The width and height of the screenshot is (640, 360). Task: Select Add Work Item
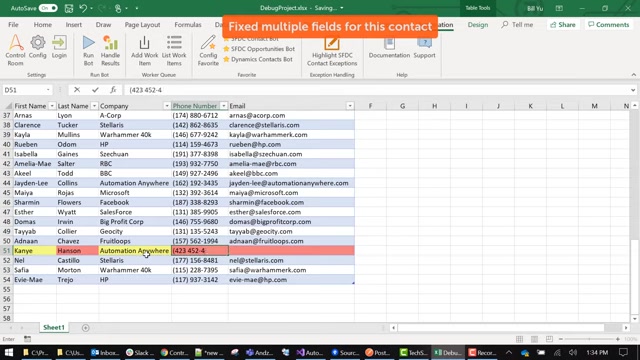(x=144, y=50)
